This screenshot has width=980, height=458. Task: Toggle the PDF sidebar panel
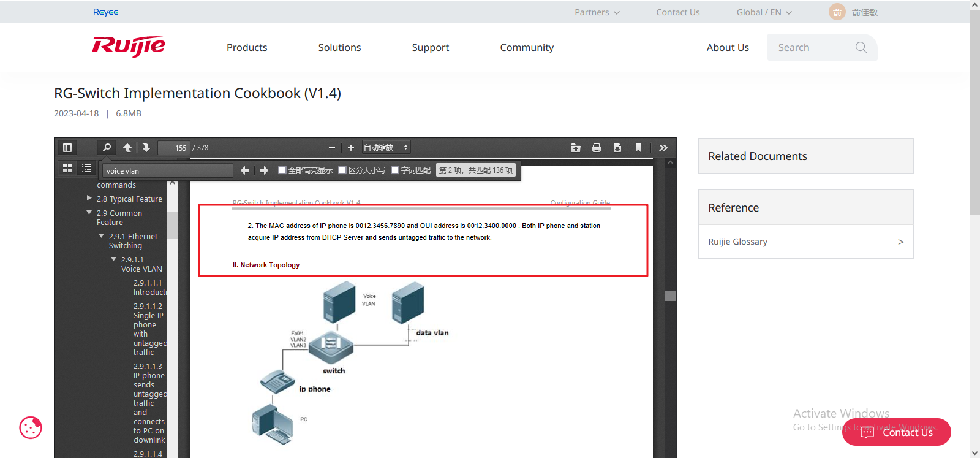coord(67,148)
